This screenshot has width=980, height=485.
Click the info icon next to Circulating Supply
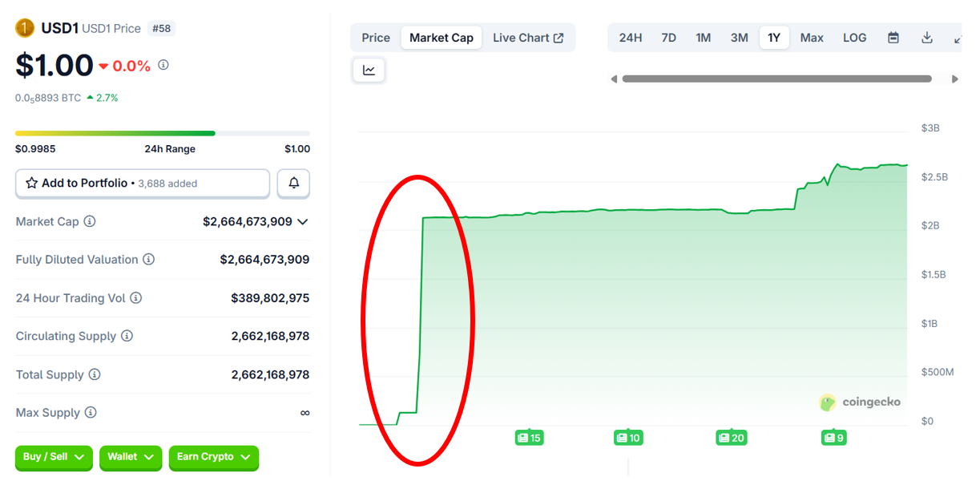coord(127,336)
